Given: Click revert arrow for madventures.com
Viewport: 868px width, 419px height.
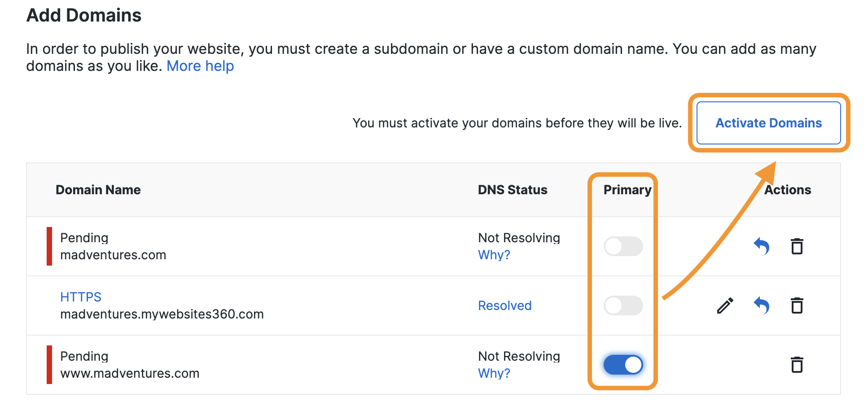Looking at the screenshot, I should (x=761, y=246).
